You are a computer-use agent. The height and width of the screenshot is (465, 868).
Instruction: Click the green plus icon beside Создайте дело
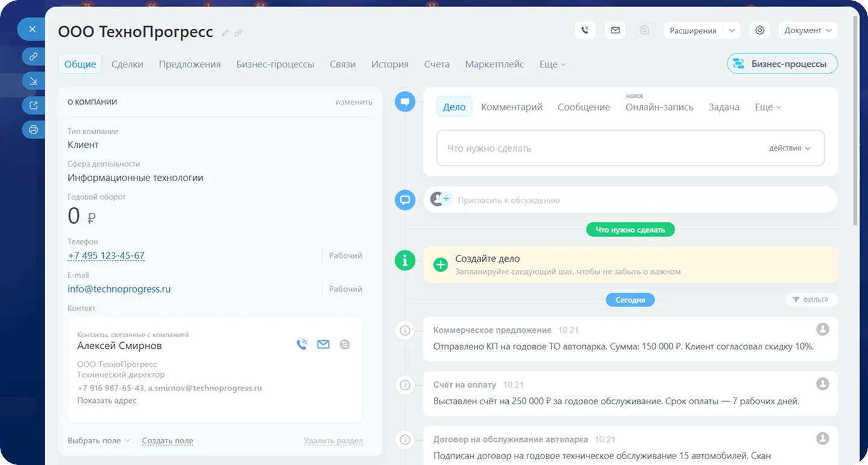click(x=441, y=264)
